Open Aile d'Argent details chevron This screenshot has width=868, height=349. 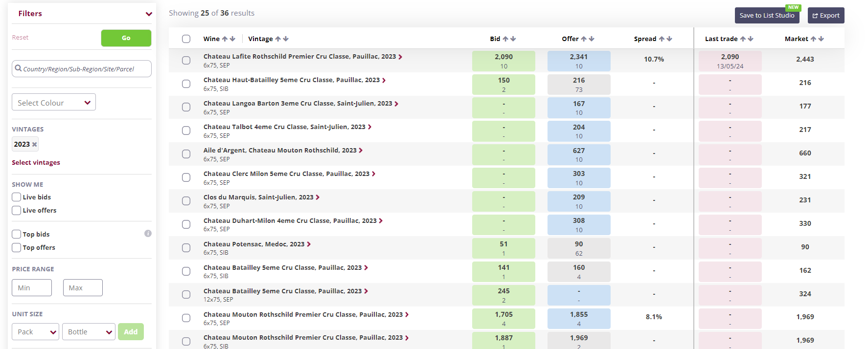click(x=361, y=151)
